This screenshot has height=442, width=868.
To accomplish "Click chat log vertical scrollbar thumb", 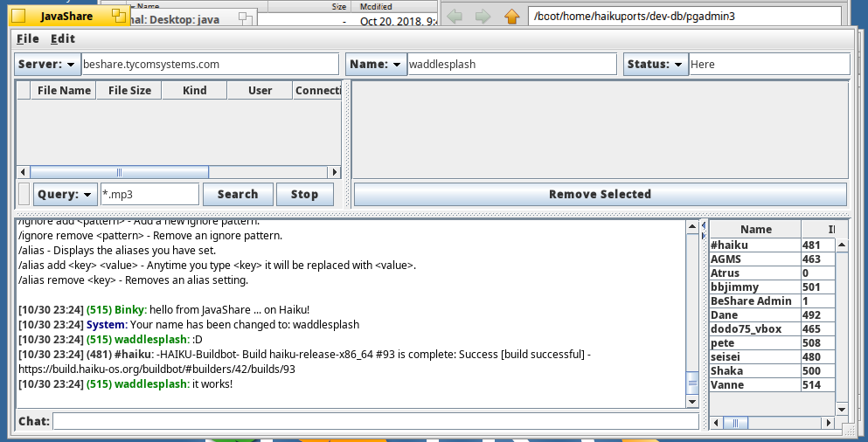I will click(692, 383).
